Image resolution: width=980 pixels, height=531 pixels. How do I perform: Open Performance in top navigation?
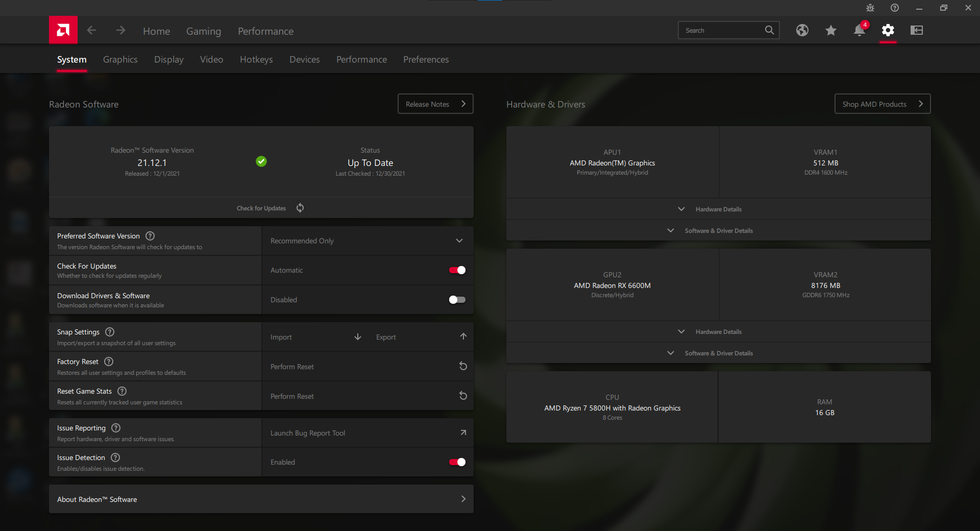pos(266,31)
